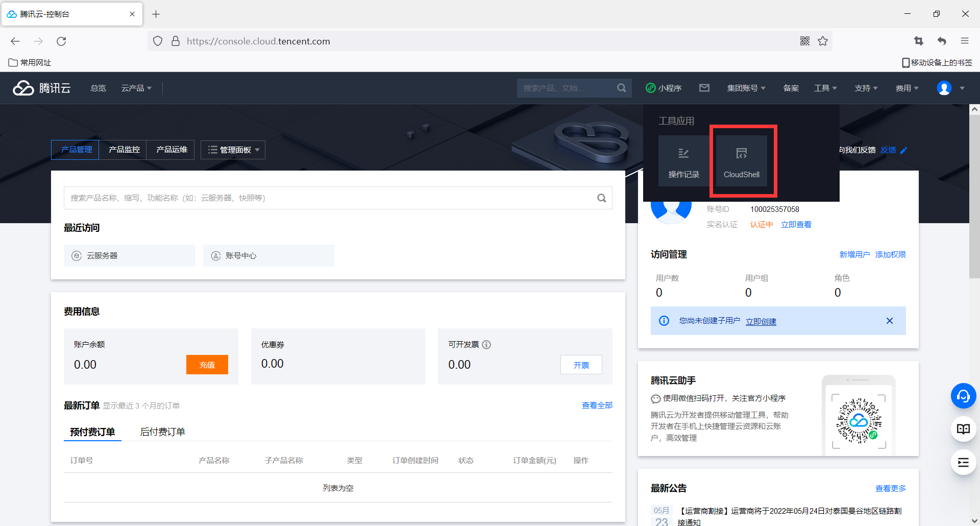Switch to 产品监控 tab
This screenshot has height=526, width=980.
[123, 150]
